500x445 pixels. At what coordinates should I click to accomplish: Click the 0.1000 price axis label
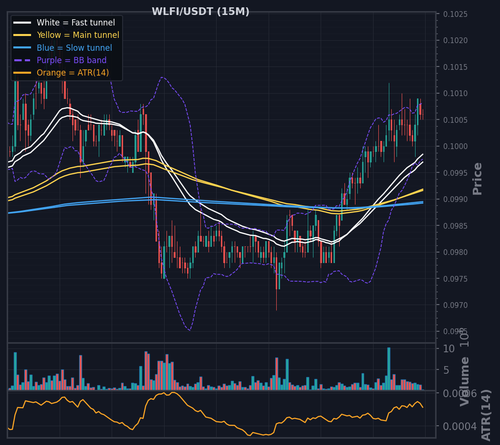(455, 146)
